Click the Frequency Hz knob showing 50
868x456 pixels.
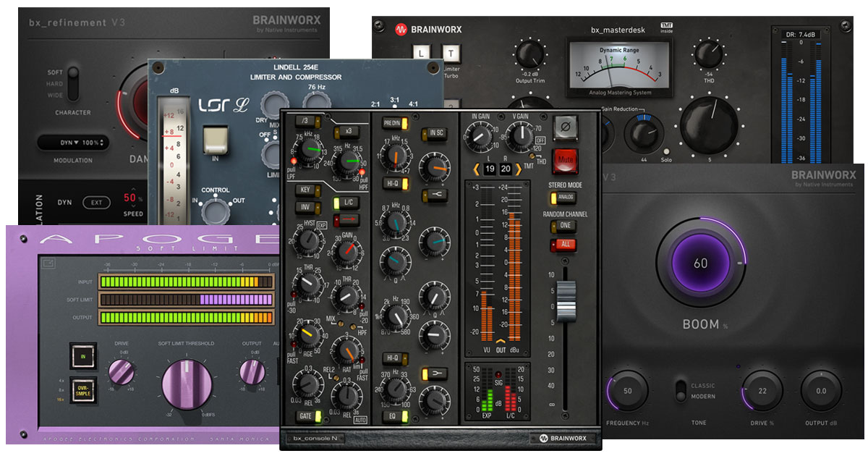[x=628, y=391]
